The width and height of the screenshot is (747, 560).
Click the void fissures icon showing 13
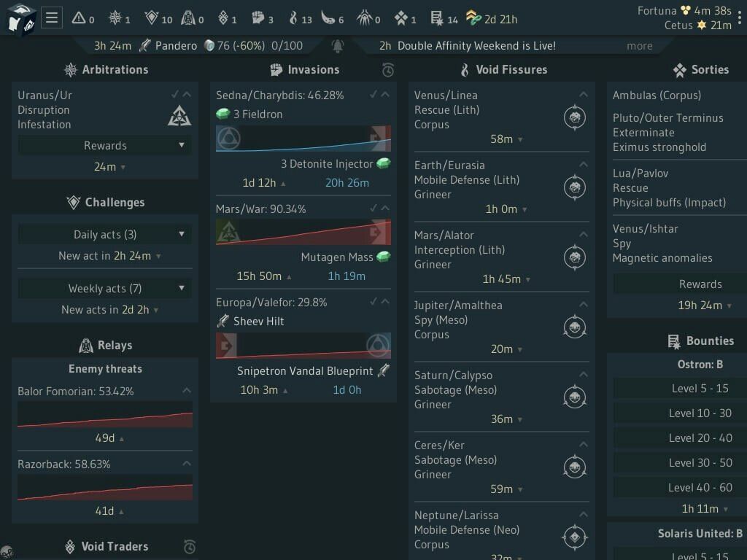293,18
